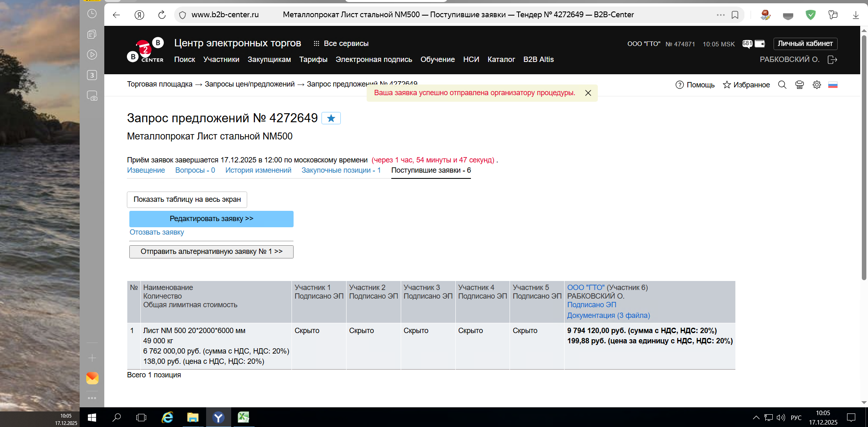Open the Помощь help link
The image size is (868, 427).
click(x=695, y=85)
